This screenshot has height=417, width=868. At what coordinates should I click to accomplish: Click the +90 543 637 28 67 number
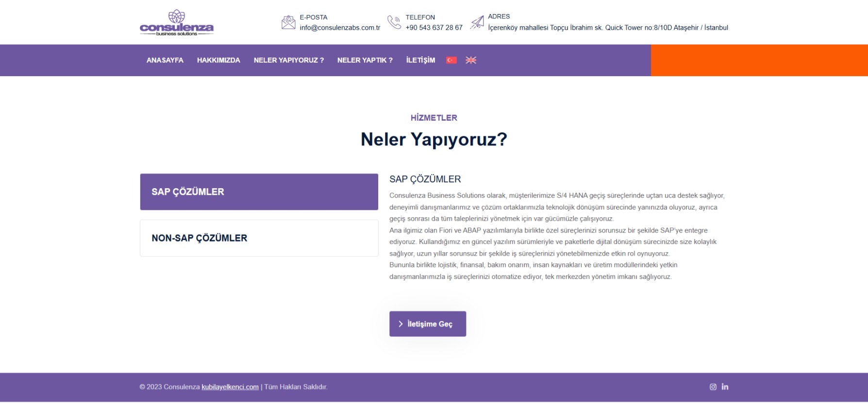tap(434, 28)
